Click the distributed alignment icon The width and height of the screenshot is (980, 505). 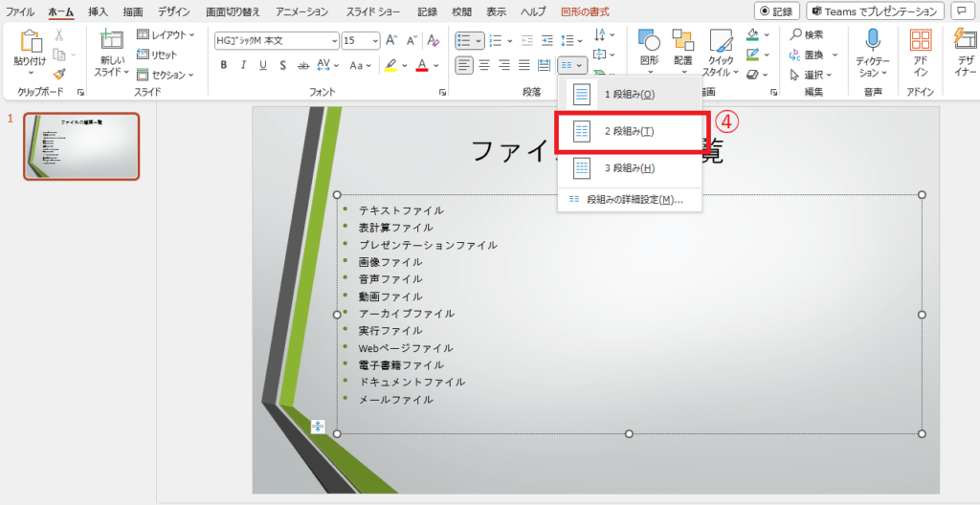[545, 65]
